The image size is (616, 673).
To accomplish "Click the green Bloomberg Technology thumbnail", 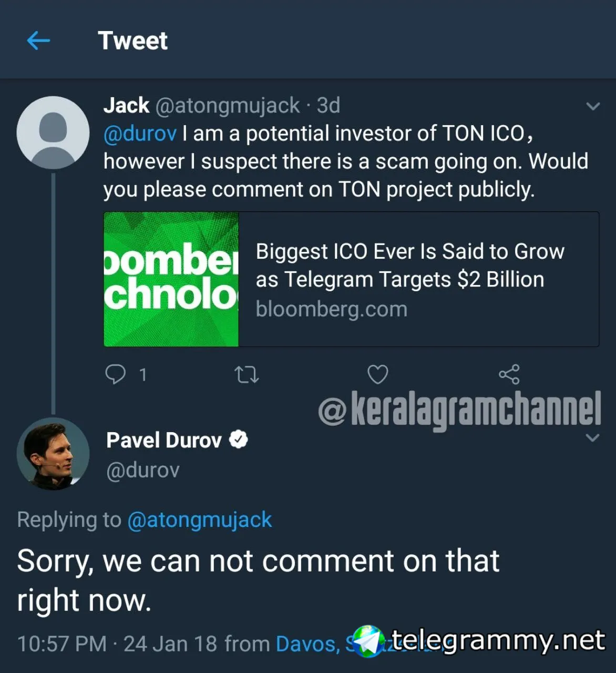I will [x=171, y=279].
